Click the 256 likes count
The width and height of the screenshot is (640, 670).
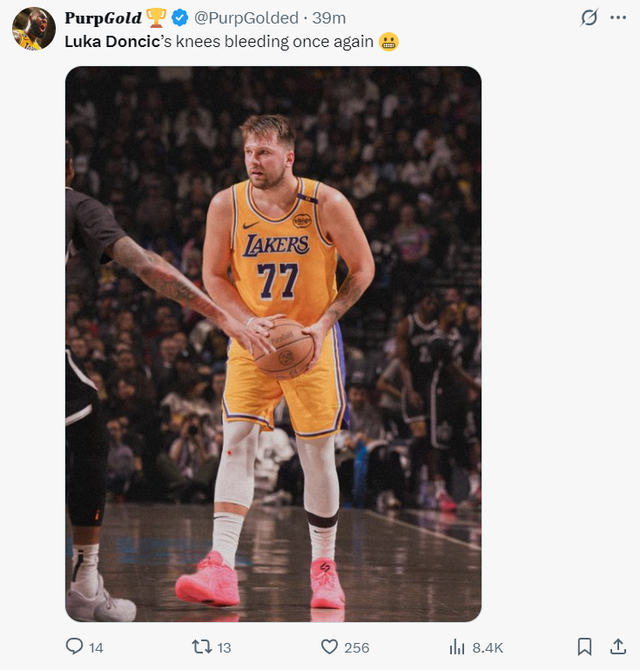[357, 648]
